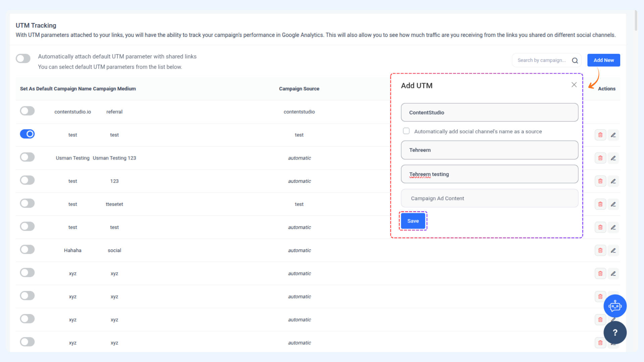Click the ContentStudio campaign name field
This screenshot has width=644, height=362.
coord(489,113)
